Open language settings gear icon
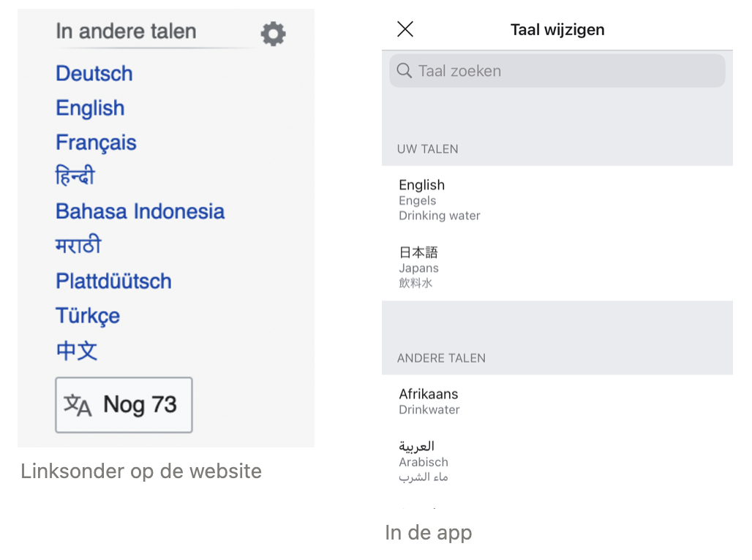 [x=273, y=34]
